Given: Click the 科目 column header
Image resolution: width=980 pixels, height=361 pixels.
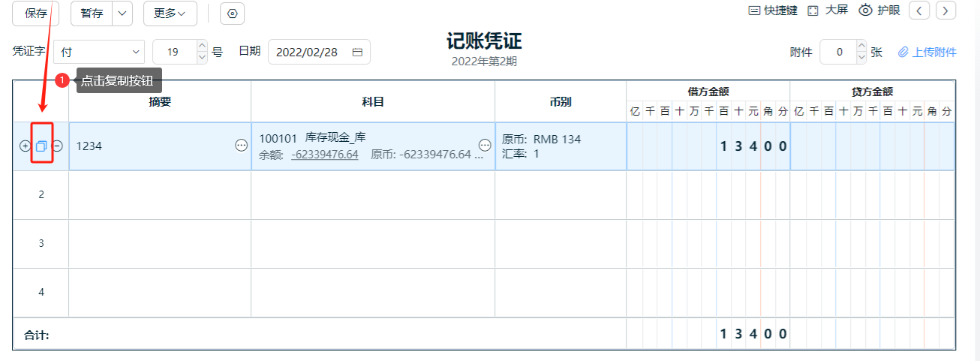Looking at the screenshot, I should (373, 101).
